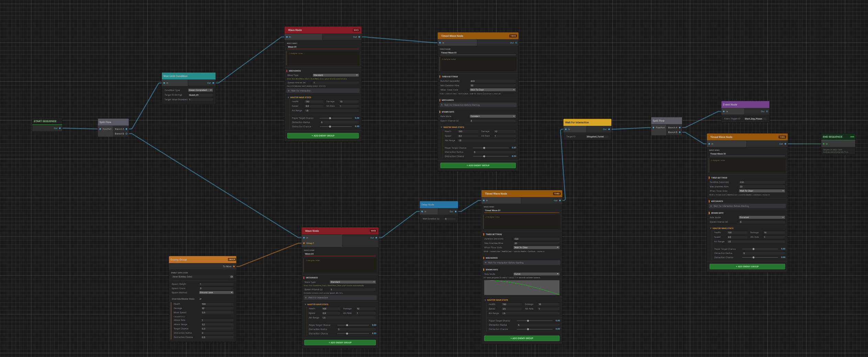Select the Enemy Group node header
This screenshot has height=357, width=868.
click(203, 260)
